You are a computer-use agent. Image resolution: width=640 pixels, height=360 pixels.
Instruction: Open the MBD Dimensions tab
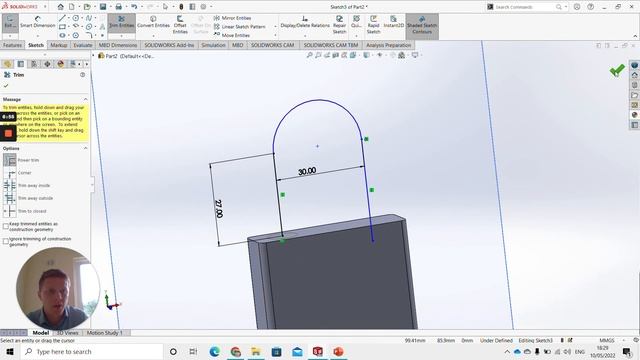pyautogui.click(x=118, y=45)
